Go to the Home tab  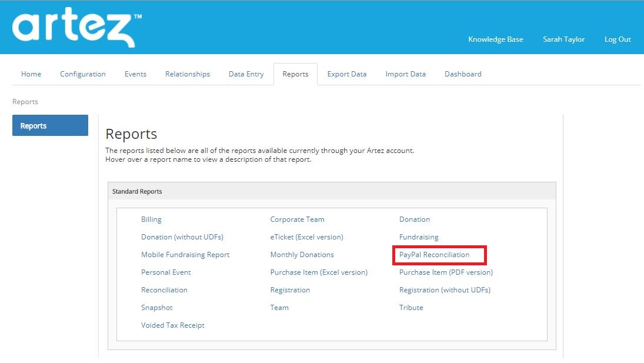pyautogui.click(x=31, y=74)
